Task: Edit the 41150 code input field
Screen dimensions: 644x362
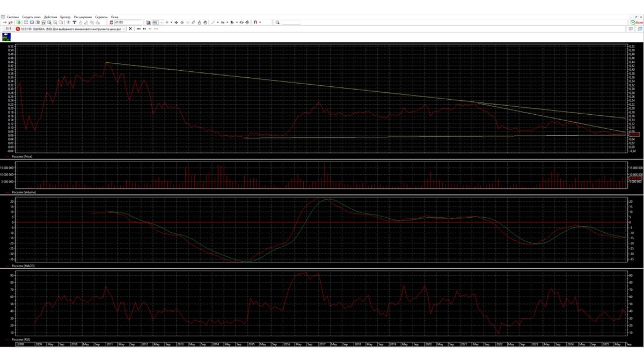Action: tap(128, 23)
